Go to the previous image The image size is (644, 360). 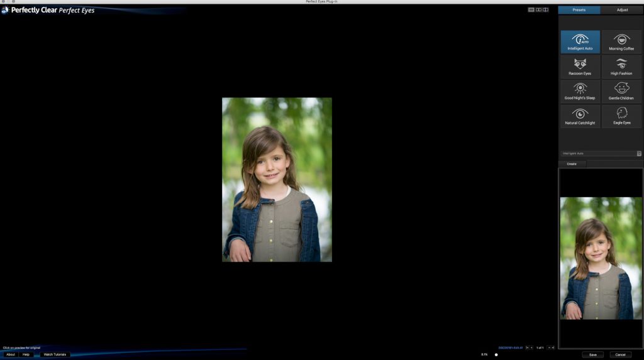pyautogui.click(x=531, y=347)
